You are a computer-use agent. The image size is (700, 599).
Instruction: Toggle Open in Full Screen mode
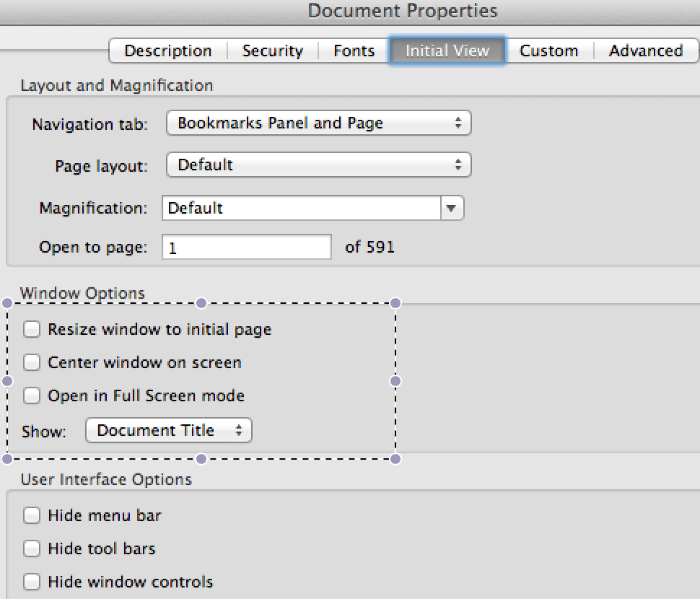(32, 396)
